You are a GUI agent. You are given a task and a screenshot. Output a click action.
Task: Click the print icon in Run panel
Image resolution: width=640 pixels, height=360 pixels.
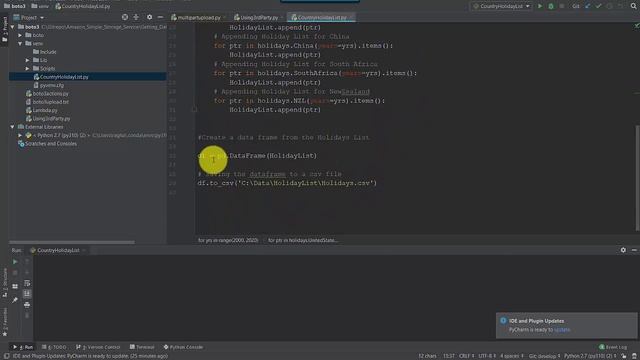pyautogui.click(x=27, y=304)
